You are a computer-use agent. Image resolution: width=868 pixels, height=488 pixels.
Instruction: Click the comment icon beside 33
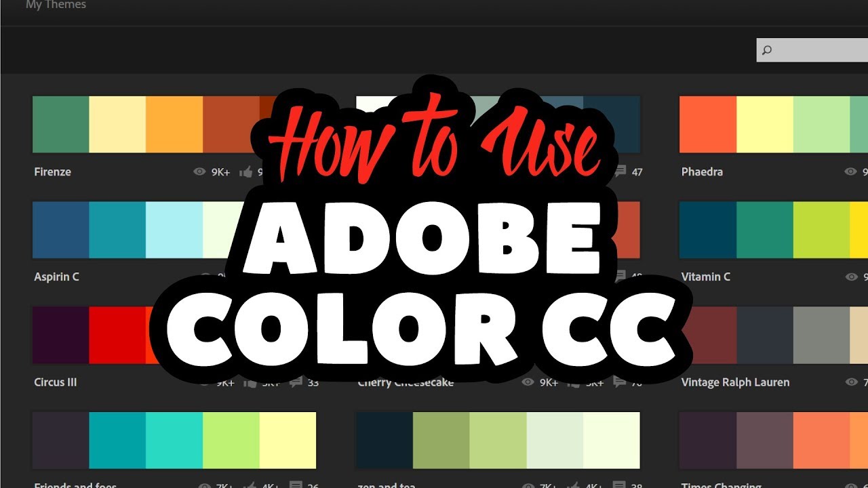[296, 383]
